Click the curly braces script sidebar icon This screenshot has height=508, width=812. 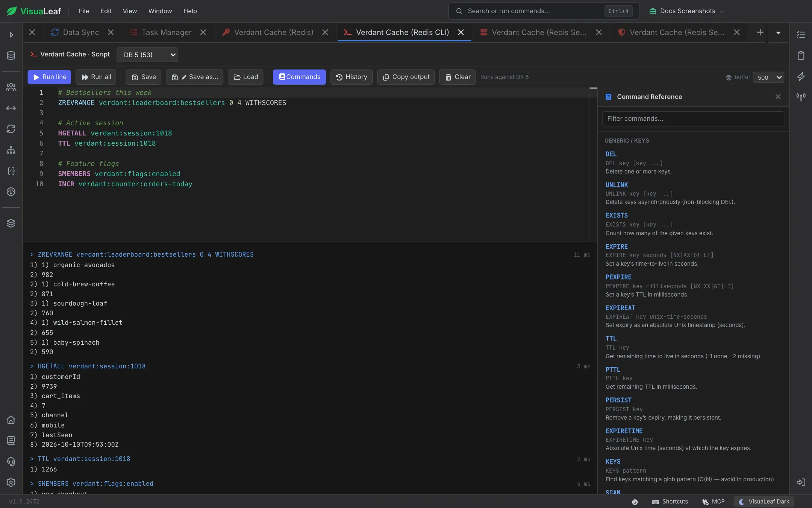[11, 171]
